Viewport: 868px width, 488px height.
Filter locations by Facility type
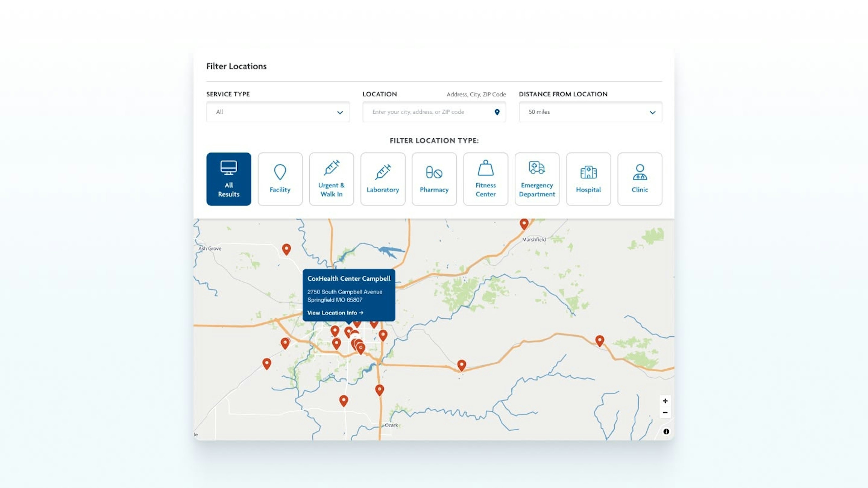point(280,179)
